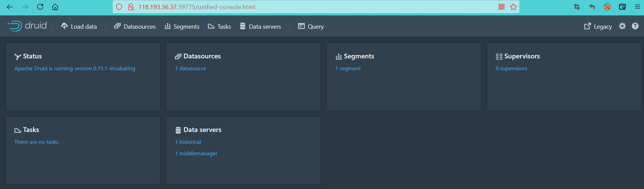Screen dimensions: 644x189
Task: Click the undo arrow icon in browser toolbar
Action: pyautogui.click(x=592, y=7)
